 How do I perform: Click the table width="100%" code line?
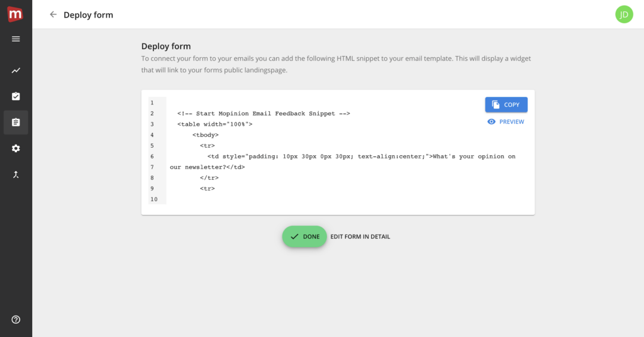point(215,124)
